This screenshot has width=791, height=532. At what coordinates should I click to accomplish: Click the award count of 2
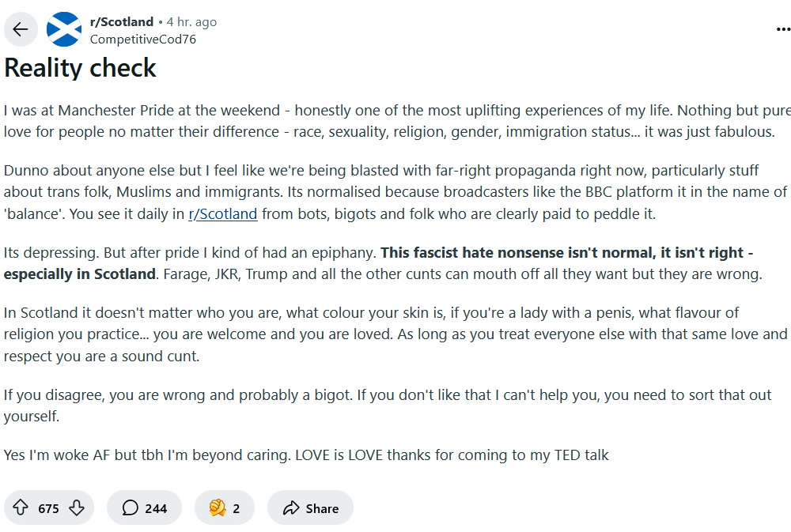point(236,508)
